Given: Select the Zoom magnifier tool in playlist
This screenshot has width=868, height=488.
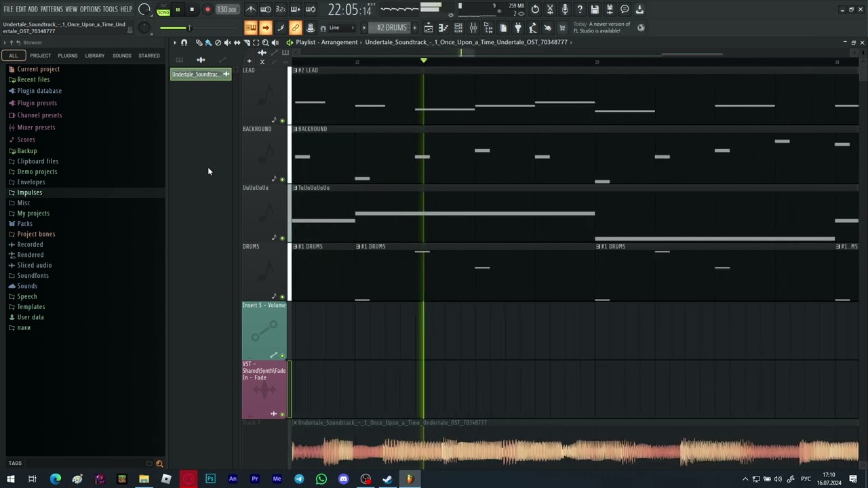Looking at the screenshot, I should (x=265, y=43).
